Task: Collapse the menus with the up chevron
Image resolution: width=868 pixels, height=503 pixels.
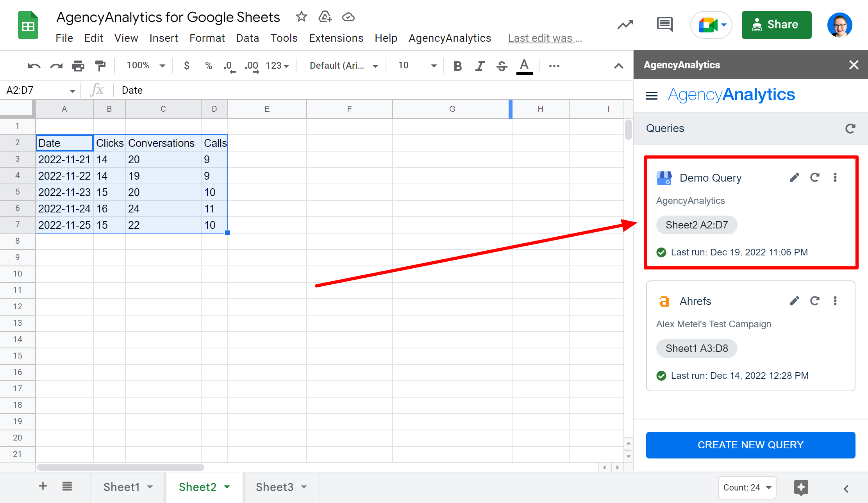Action: pyautogui.click(x=618, y=66)
